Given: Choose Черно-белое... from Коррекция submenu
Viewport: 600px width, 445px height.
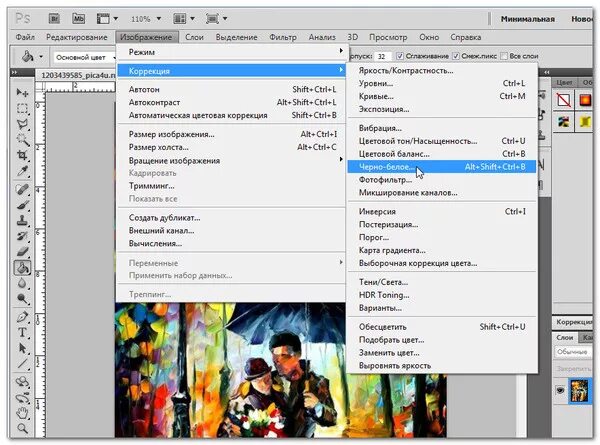Looking at the screenshot, I should (442, 167).
